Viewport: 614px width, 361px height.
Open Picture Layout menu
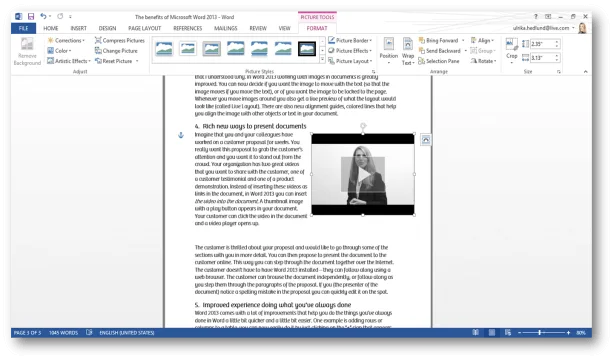(350, 61)
